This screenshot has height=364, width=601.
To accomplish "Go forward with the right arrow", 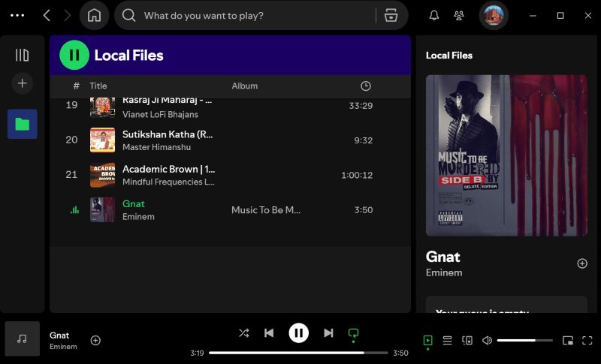I will pos(68,15).
